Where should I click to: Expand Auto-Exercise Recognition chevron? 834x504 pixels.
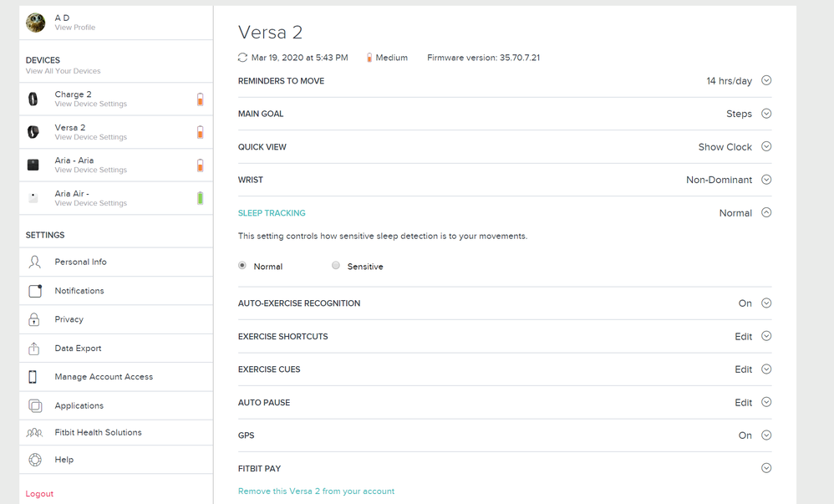pyautogui.click(x=766, y=303)
